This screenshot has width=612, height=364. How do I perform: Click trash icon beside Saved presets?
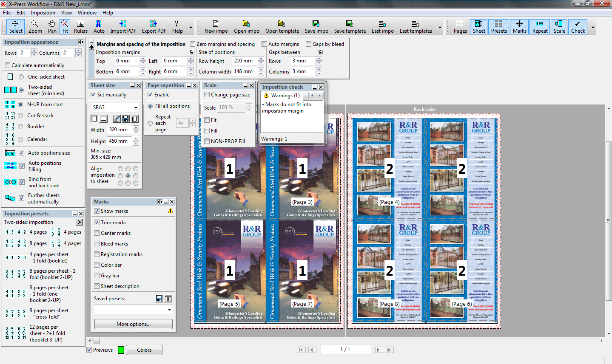tap(168, 299)
